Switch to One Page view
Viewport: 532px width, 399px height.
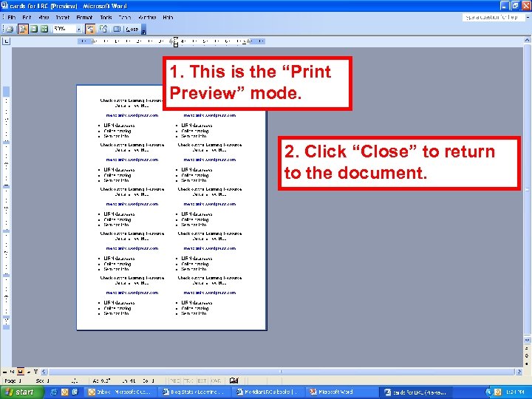pyautogui.click(x=33, y=29)
